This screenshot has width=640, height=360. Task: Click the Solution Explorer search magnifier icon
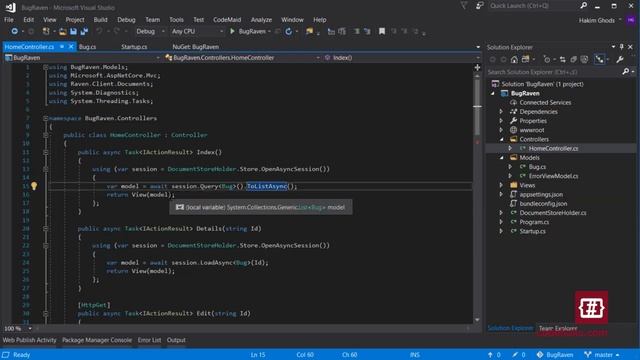click(625, 72)
